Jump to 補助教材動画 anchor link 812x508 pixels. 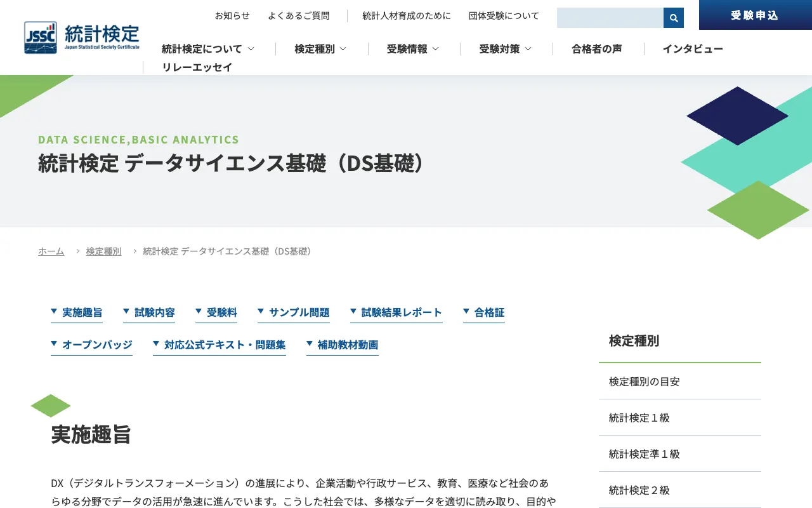pyautogui.click(x=343, y=345)
